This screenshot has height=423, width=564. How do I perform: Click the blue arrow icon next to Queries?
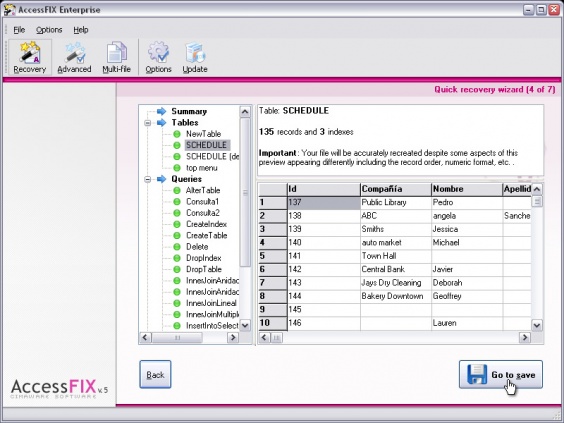coord(162,179)
